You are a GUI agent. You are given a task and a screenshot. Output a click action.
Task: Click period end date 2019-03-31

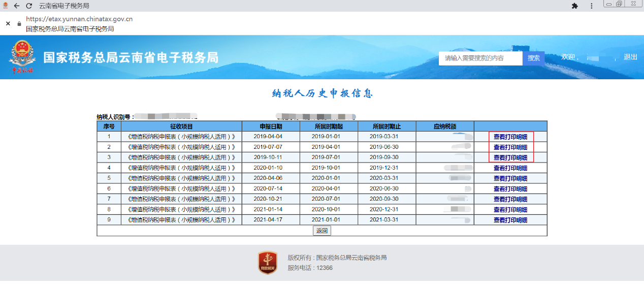[x=384, y=137]
